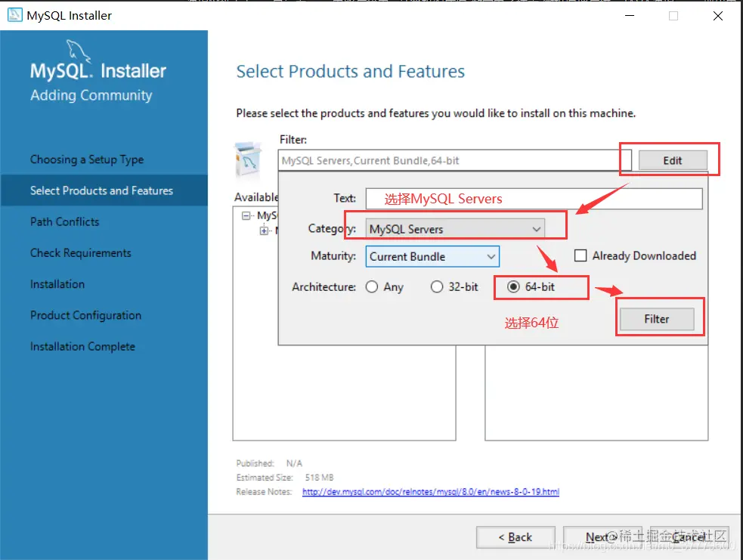The width and height of the screenshot is (743, 560).
Task: Select the 64-bit architecture radio button
Action: (513, 286)
